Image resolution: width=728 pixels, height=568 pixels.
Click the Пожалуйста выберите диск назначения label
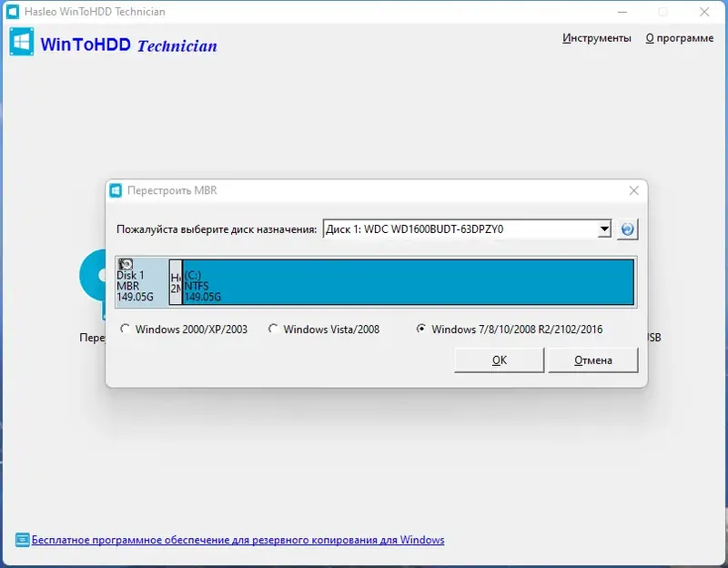217,229
